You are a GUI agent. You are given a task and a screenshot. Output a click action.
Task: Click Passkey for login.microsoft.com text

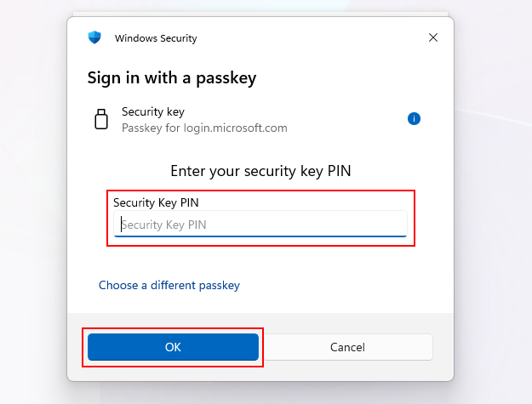coord(204,128)
